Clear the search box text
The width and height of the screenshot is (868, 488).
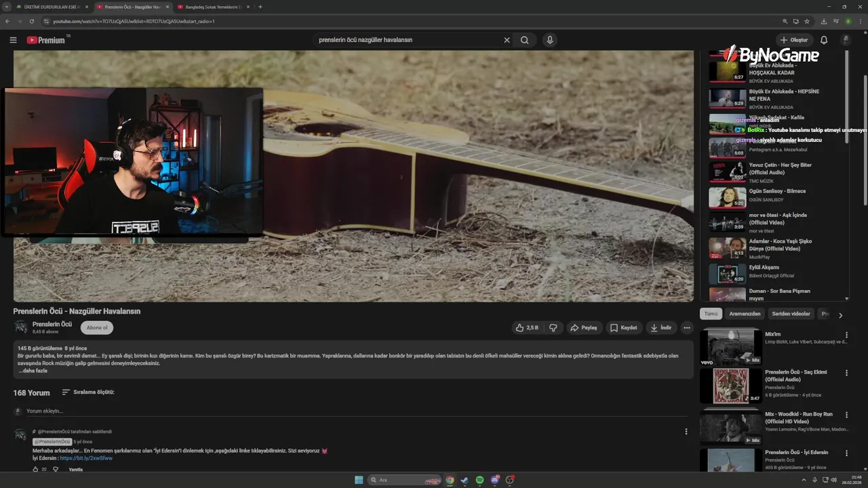pos(507,40)
